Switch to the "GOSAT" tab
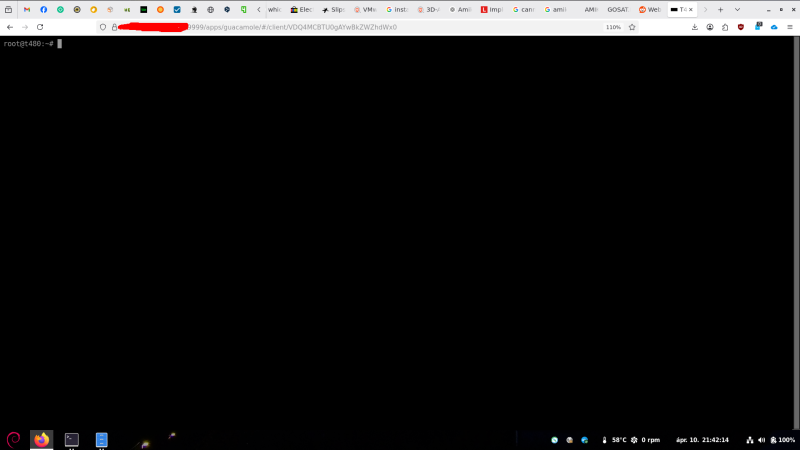800x450 pixels. point(618,9)
